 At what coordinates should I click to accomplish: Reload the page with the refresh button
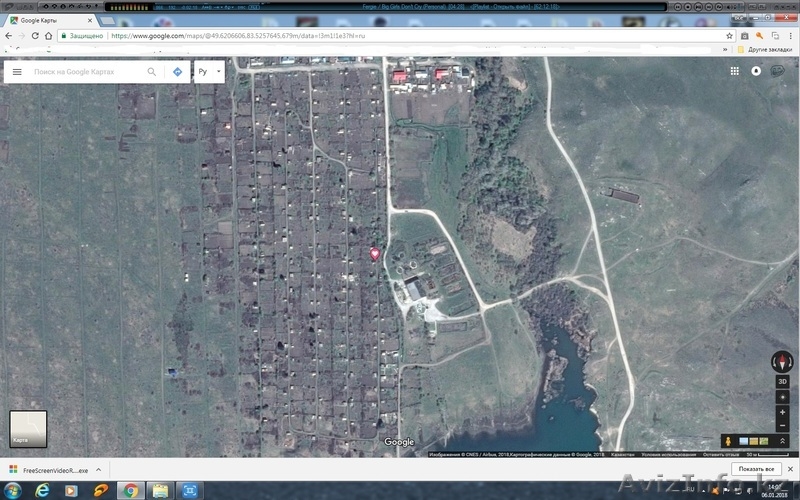click(x=35, y=35)
